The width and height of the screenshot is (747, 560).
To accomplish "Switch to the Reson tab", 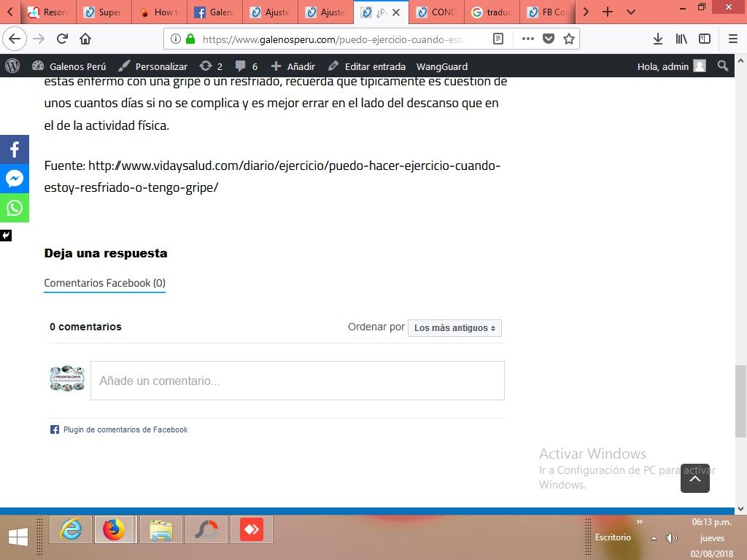I will pos(47,12).
